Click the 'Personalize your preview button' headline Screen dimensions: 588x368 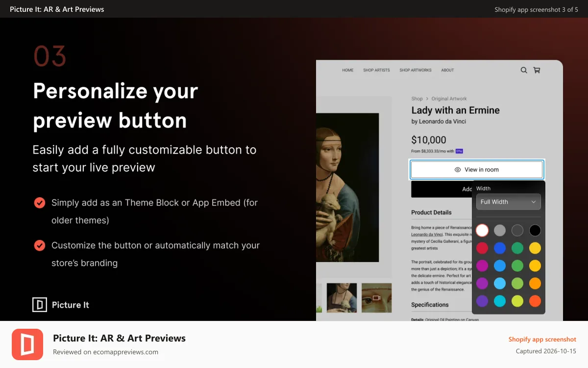click(x=116, y=105)
